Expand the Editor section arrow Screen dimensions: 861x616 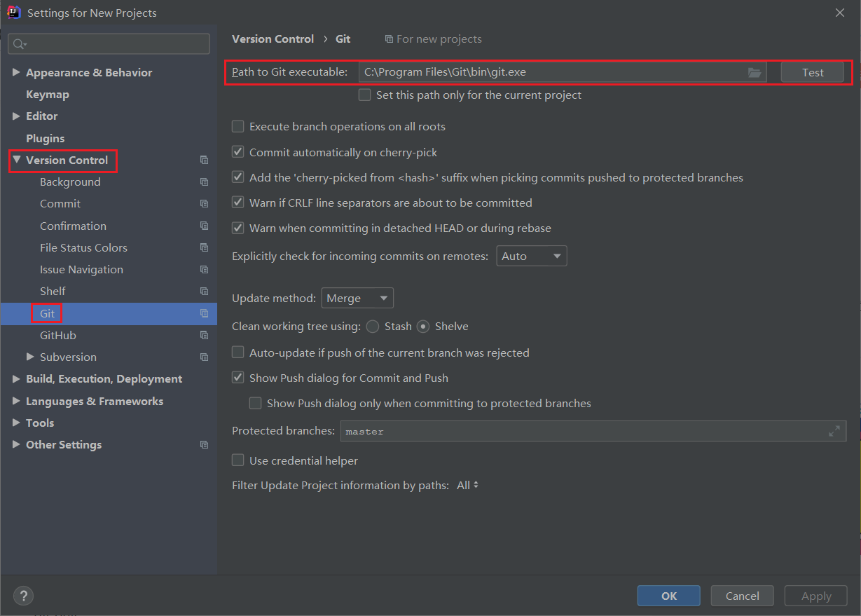[x=16, y=116]
